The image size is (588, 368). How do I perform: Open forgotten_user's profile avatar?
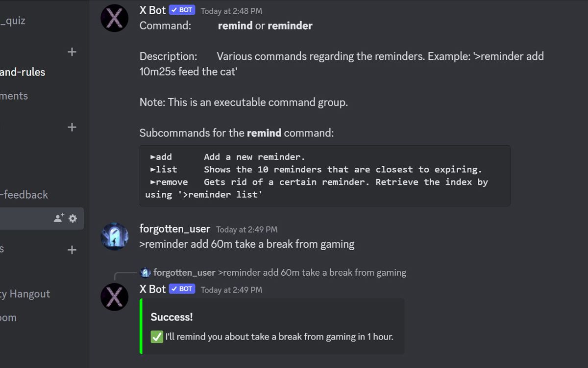[115, 236]
